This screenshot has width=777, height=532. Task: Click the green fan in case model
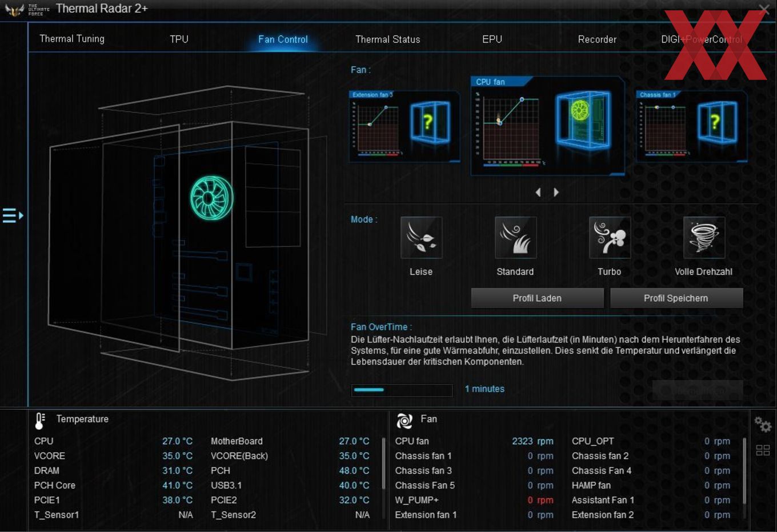coord(212,198)
